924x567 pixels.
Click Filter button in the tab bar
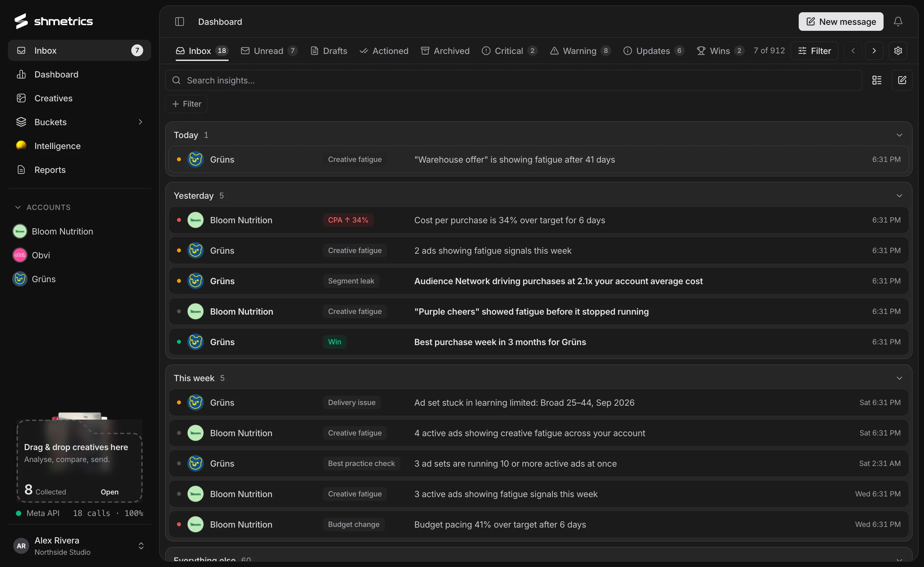(814, 51)
